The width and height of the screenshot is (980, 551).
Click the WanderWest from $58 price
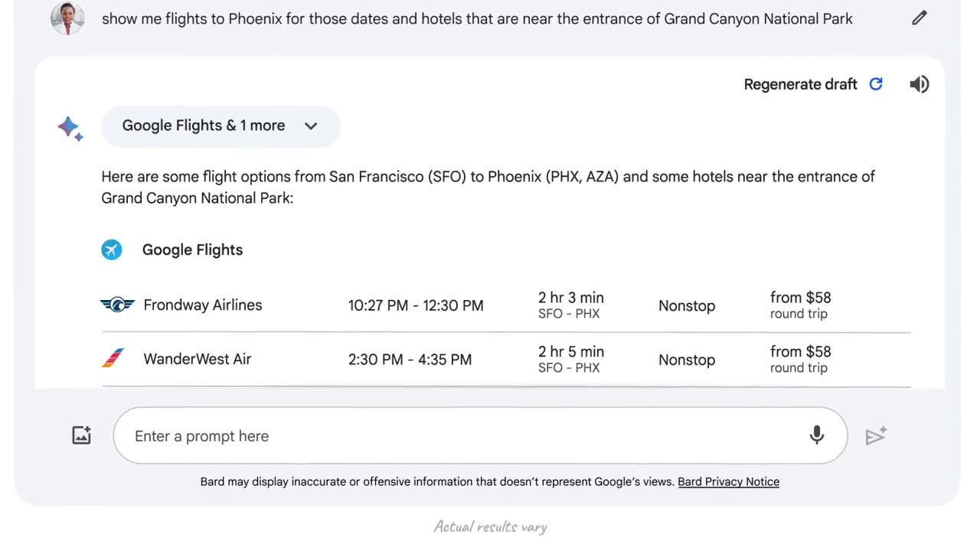pyautogui.click(x=800, y=359)
